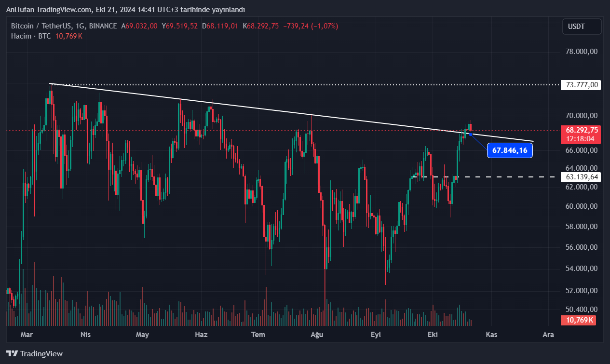Viewport: 610px width, 364px height.
Task: Click the Ağu label on time axis
Action: (316, 335)
